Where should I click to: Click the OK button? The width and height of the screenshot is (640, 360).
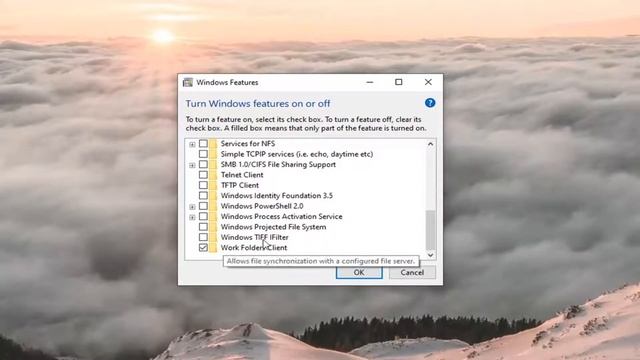(359, 273)
